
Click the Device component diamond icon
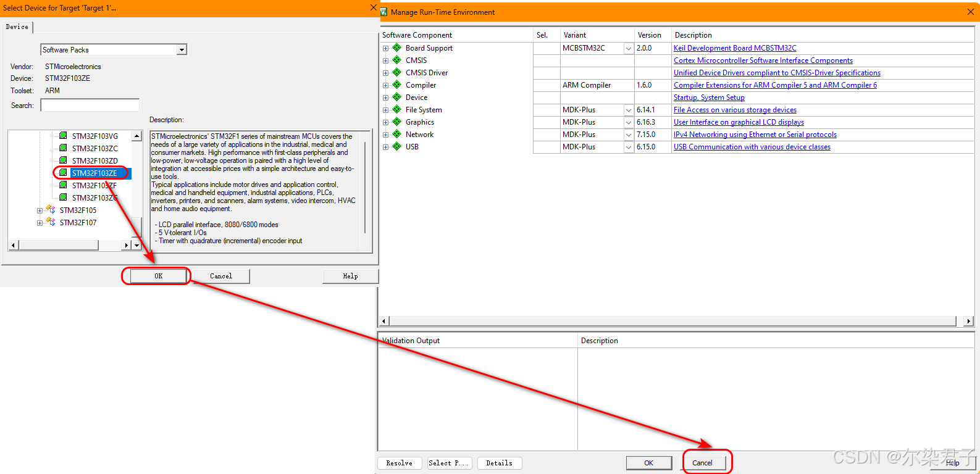397,97
